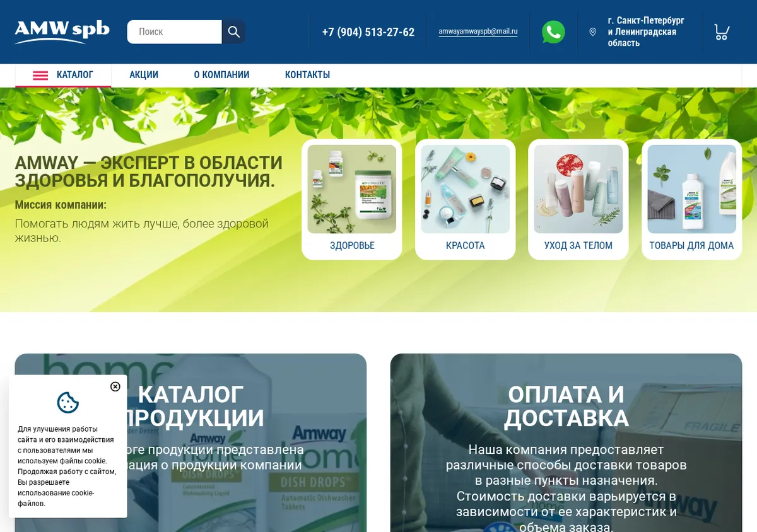Open the hamburger icon beside Каталог
Viewport: 757px width, 532px height.
point(40,76)
